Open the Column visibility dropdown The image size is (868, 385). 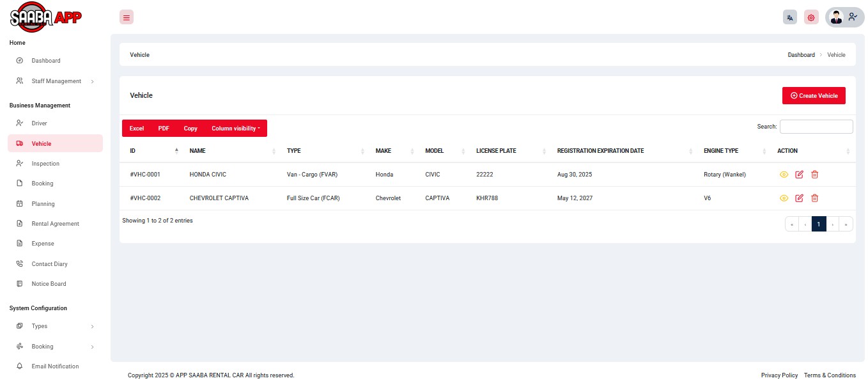point(235,129)
